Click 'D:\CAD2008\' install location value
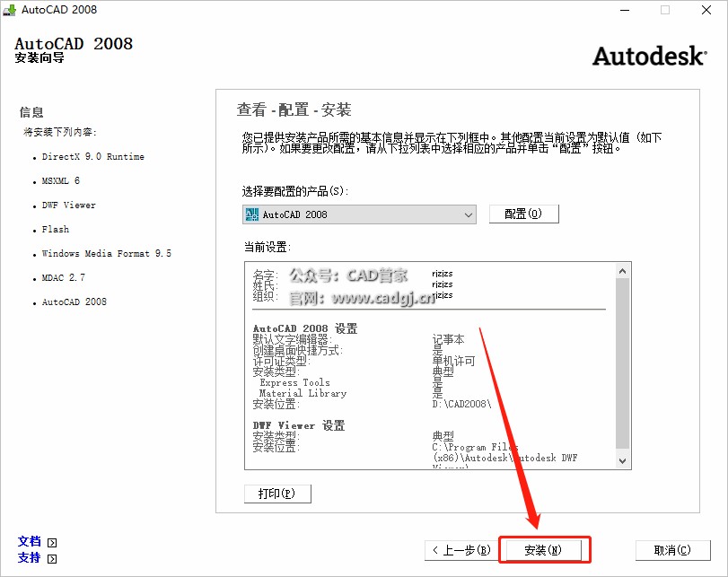Image resolution: width=728 pixels, height=577 pixels. click(461, 404)
